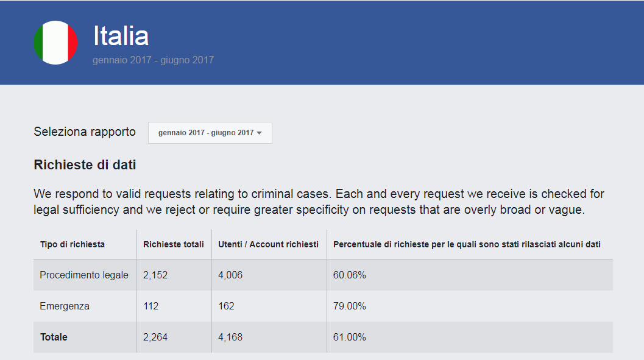Click the Richieste totali column header
The image size is (644, 360).
pyautogui.click(x=174, y=244)
